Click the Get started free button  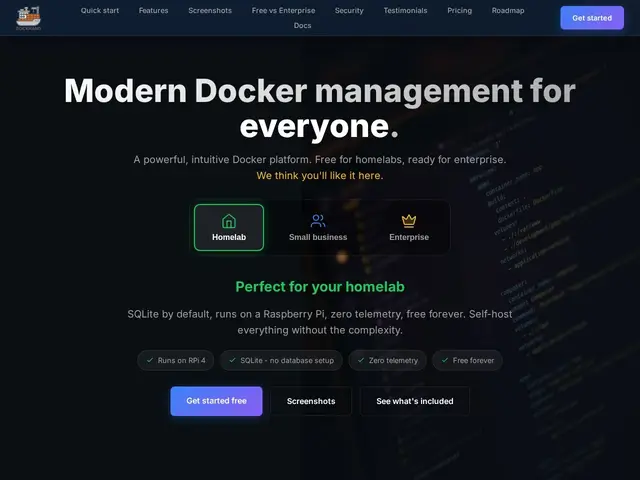coord(216,401)
